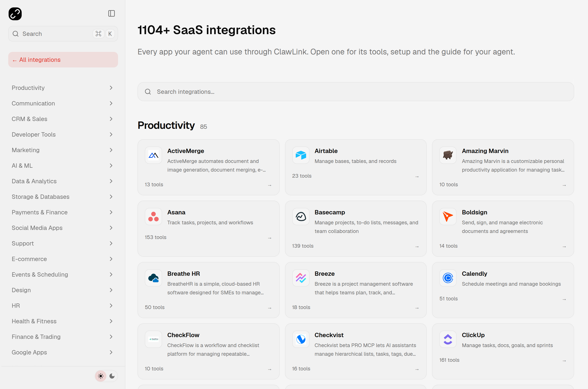Click the Asana app icon
This screenshot has width=588, height=389.
tap(153, 217)
